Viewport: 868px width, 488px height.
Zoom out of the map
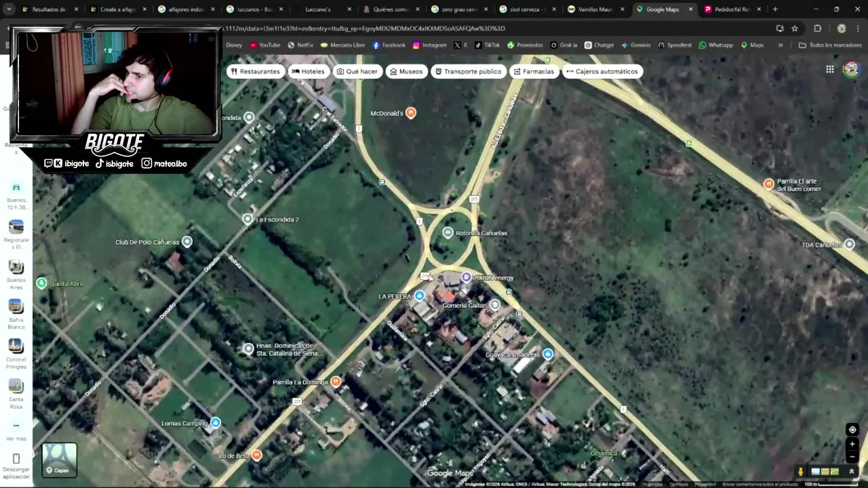[x=852, y=457]
